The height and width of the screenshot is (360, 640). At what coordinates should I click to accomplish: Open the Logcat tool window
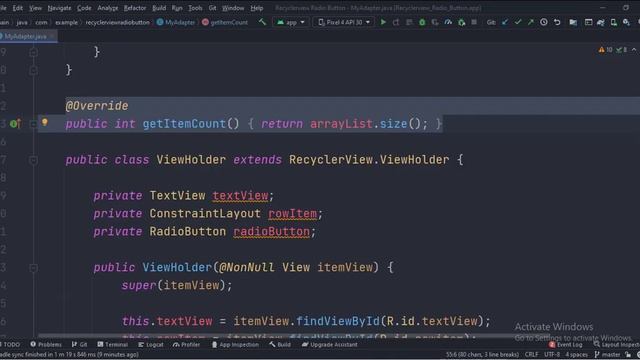tap(151, 344)
